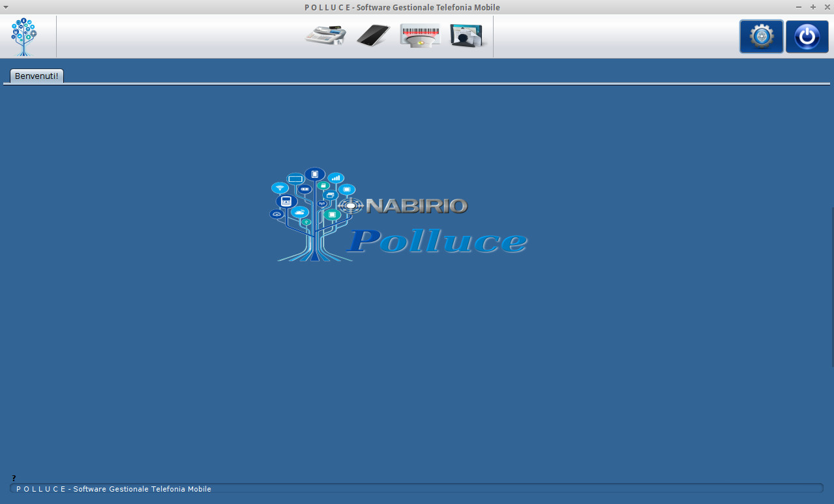834x504 pixels.
Task: Select the Benvenuti! tab
Action: 37,76
